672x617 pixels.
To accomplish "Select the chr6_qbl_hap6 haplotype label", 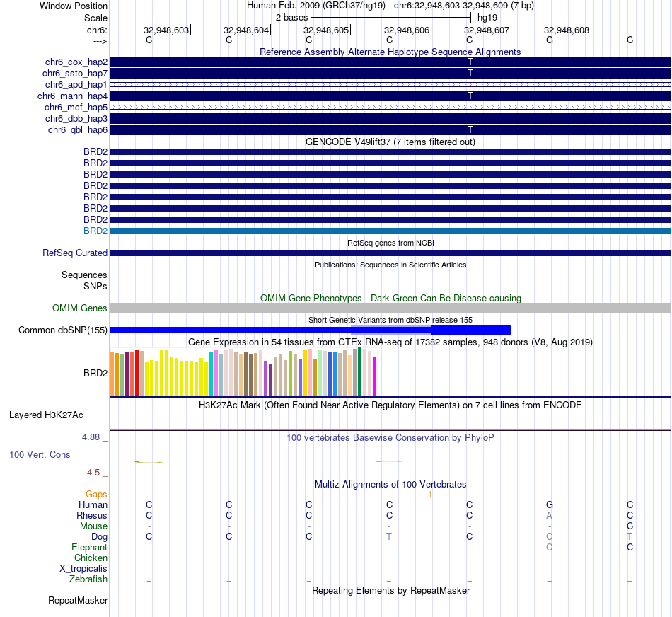I will (78, 130).
